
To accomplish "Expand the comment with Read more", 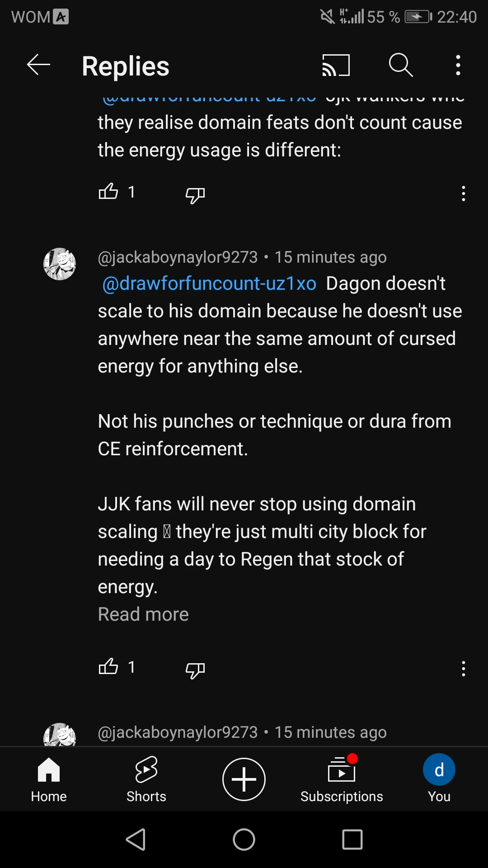I will [x=143, y=614].
